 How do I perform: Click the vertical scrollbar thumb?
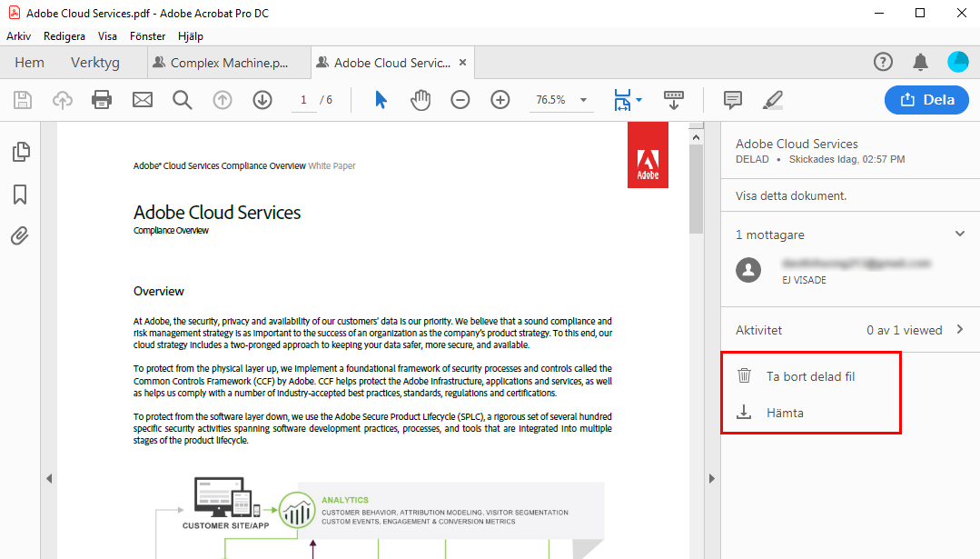pos(696,189)
